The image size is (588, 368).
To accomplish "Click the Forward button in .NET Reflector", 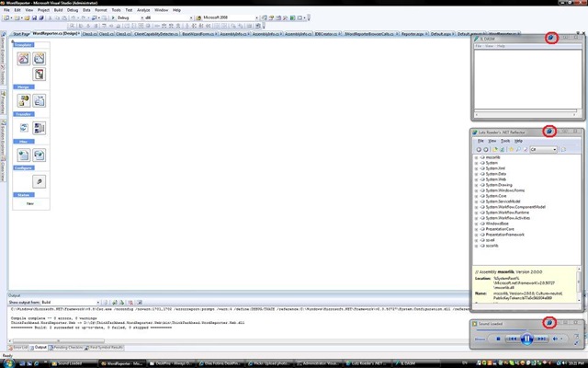I will click(486, 149).
